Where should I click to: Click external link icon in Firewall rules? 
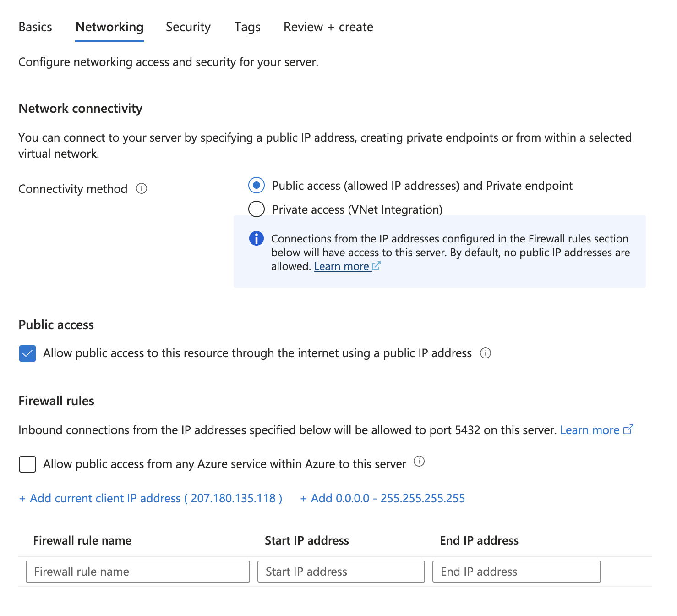[x=628, y=429]
